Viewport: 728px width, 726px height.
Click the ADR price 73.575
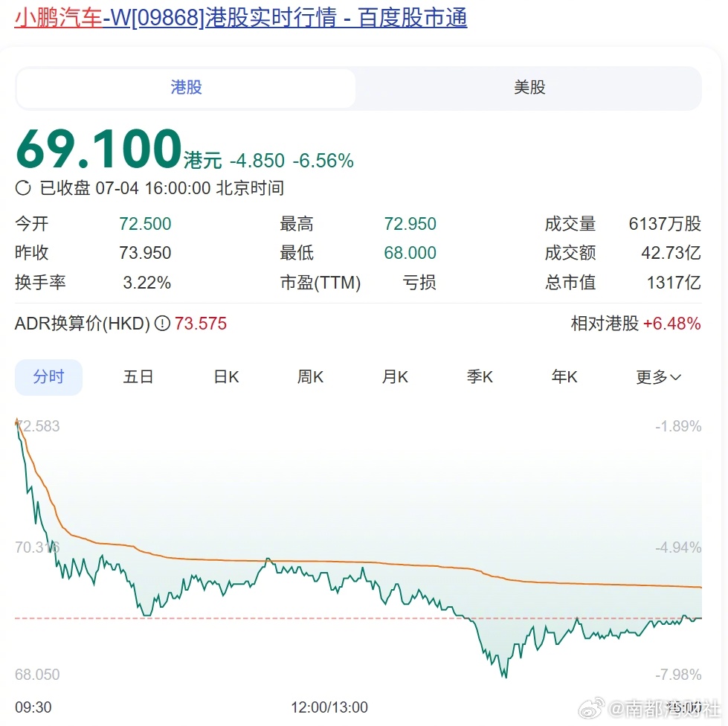tap(201, 324)
